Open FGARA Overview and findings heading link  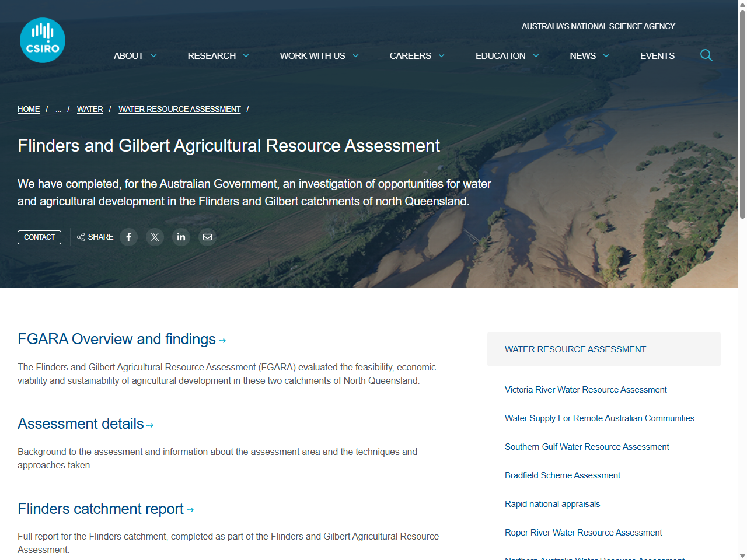pos(117,339)
